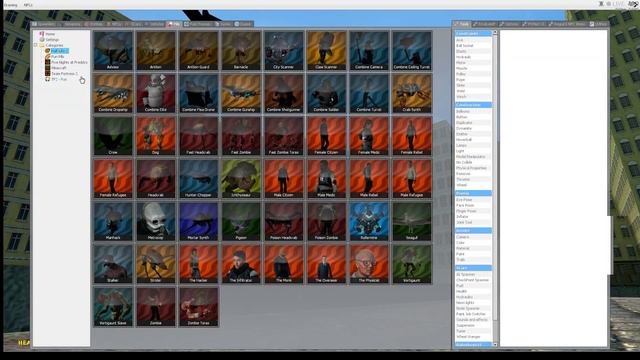
Task: Pick the Stalker icon
Action: (x=113, y=264)
